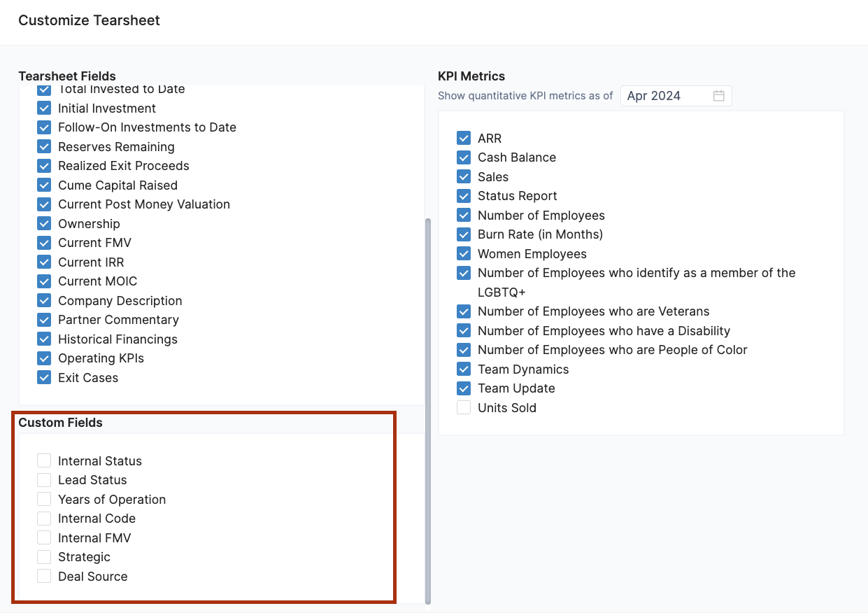This screenshot has height=613, width=868.
Task: Disable the Burn Rate (in Months) checkbox
Action: (464, 234)
